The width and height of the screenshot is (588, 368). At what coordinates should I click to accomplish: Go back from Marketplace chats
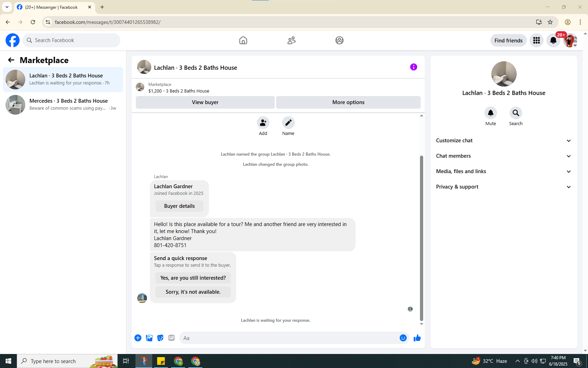pos(11,60)
